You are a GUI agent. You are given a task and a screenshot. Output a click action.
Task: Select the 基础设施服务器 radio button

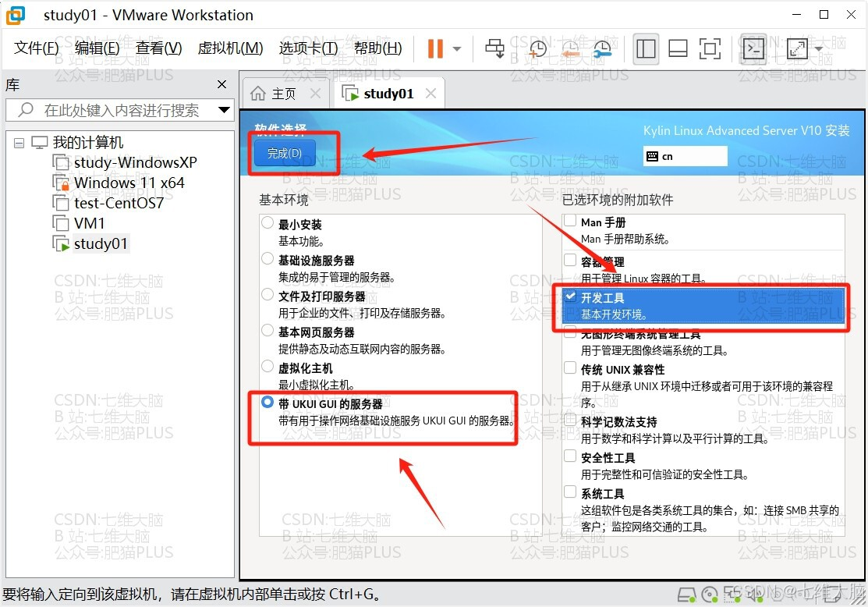pos(267,259)
